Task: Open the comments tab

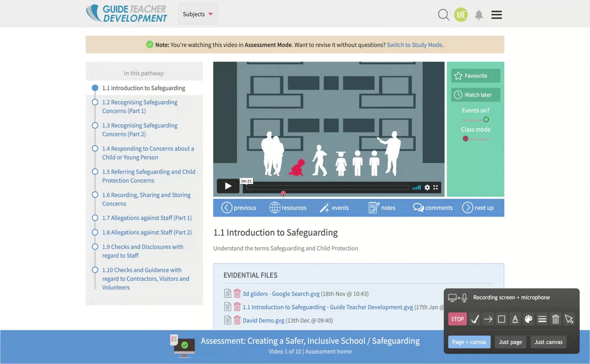Action: (x=433, y=208)
